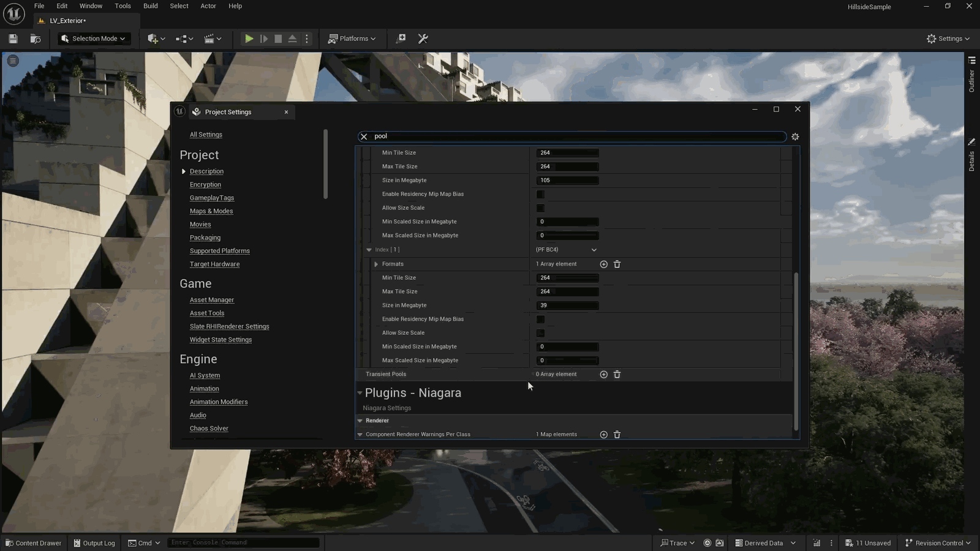Viewport: 980px width, 551px height.
Task: Collapse the Renderer category
Action: tap(360, 421)
